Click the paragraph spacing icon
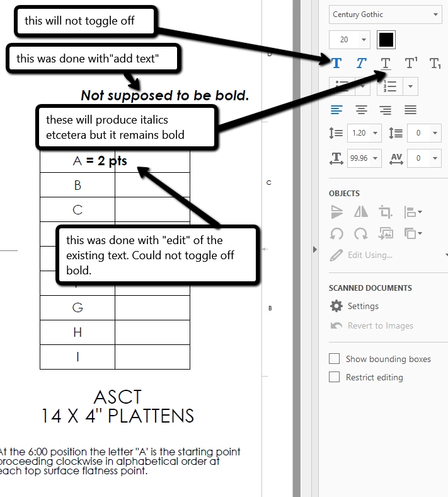The image size is (448, 497). tap(396, 133)
